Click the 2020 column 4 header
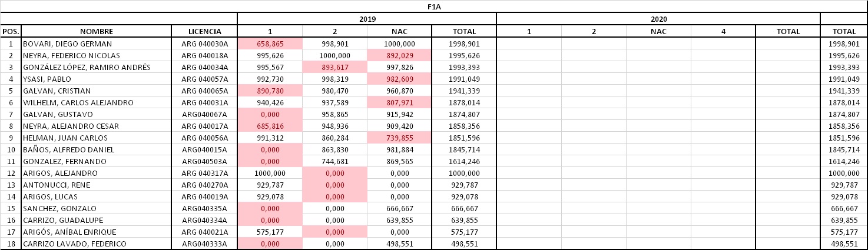The image size is (868, 250). 723,32
